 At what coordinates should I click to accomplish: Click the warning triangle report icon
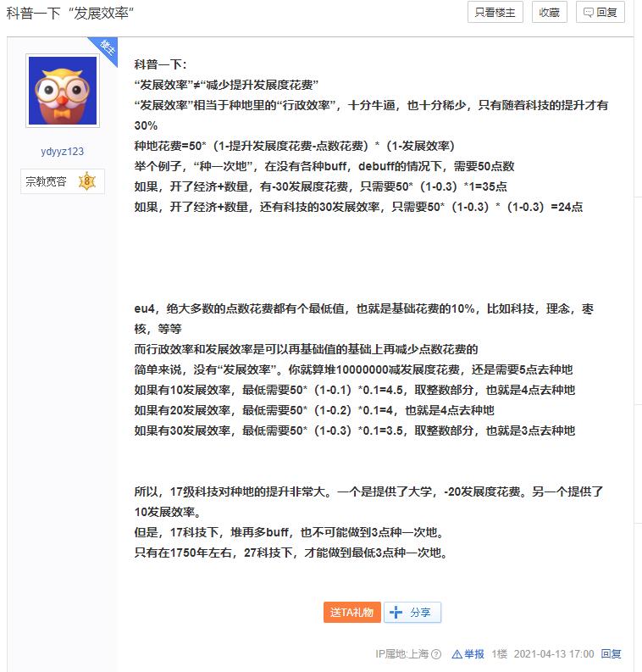(x=457, y=654)
